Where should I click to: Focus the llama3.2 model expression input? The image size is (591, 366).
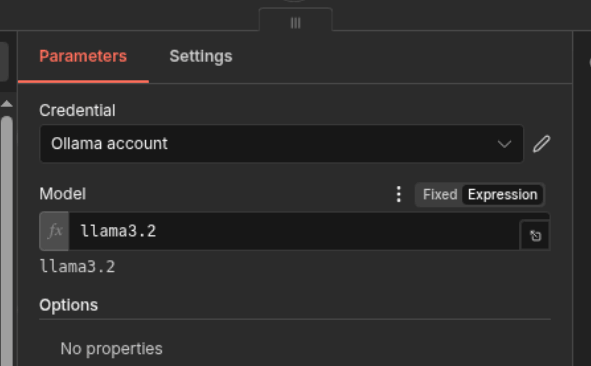(294, 231)
